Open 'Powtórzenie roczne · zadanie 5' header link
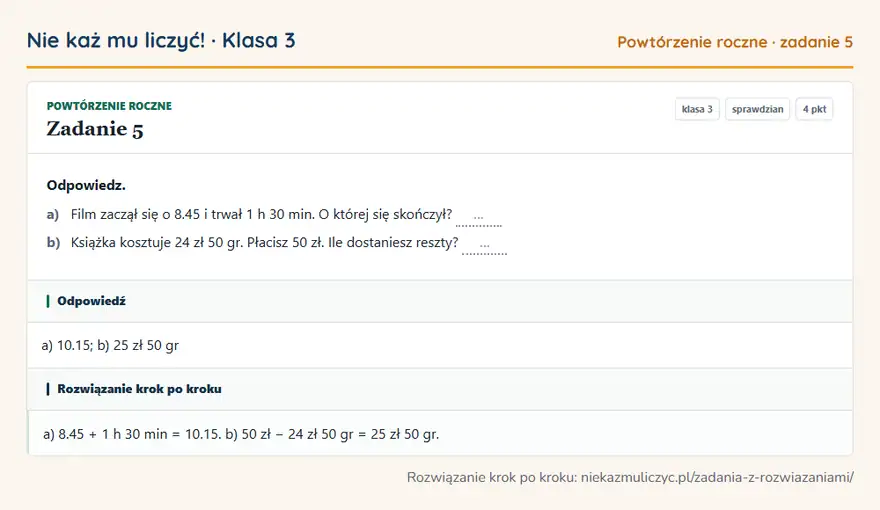Viewport: 880px width, 510px height. point(735,42)
